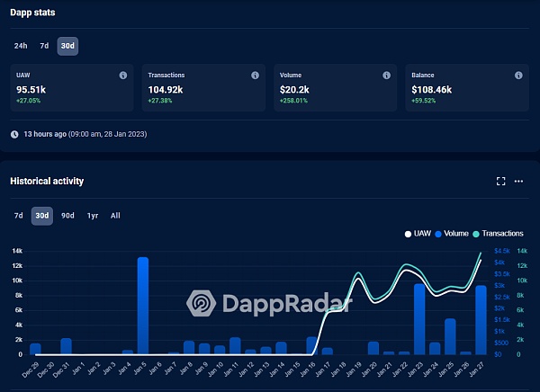This screenshot has width=540, height=392.
Task: Switch Historical activity to 90d range
Action: [x=67, y=216]
